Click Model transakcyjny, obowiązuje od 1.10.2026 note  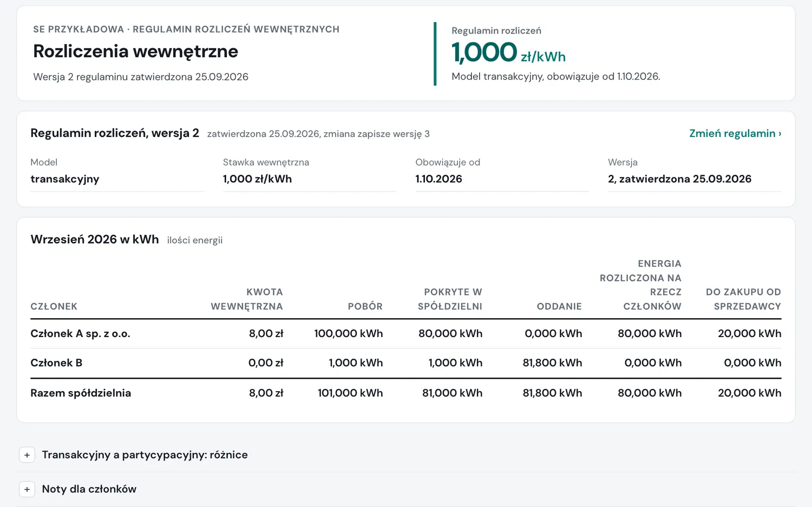[x=556, y=76]
